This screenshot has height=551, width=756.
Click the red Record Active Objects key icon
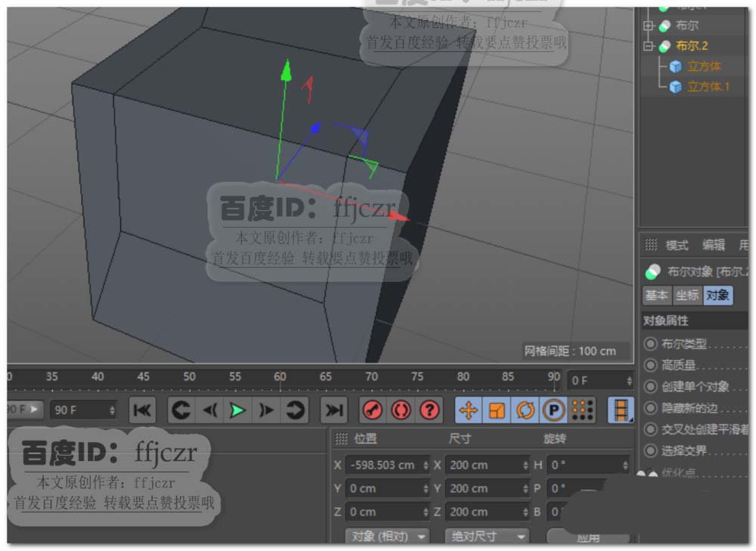[373, 410]
